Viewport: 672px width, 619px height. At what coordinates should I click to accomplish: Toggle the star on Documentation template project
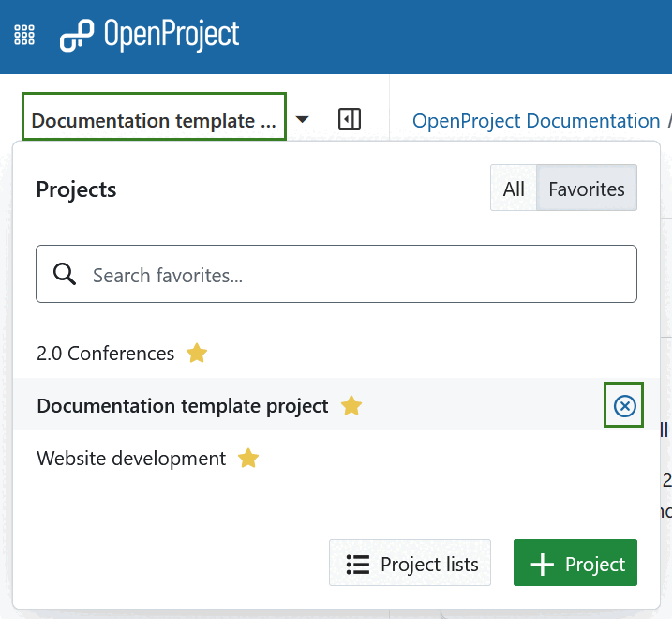pos(351,406)
